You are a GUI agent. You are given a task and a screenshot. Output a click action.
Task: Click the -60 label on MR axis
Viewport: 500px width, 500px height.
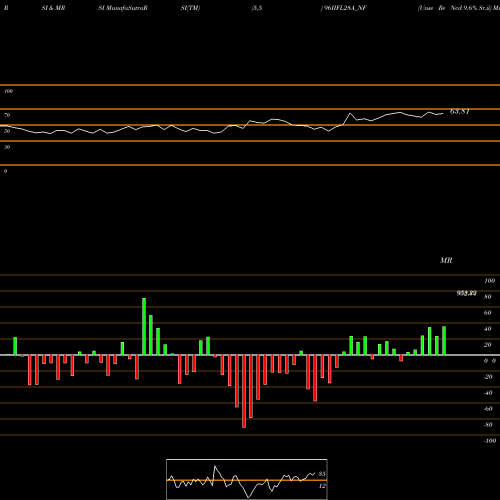pos(488,409)
